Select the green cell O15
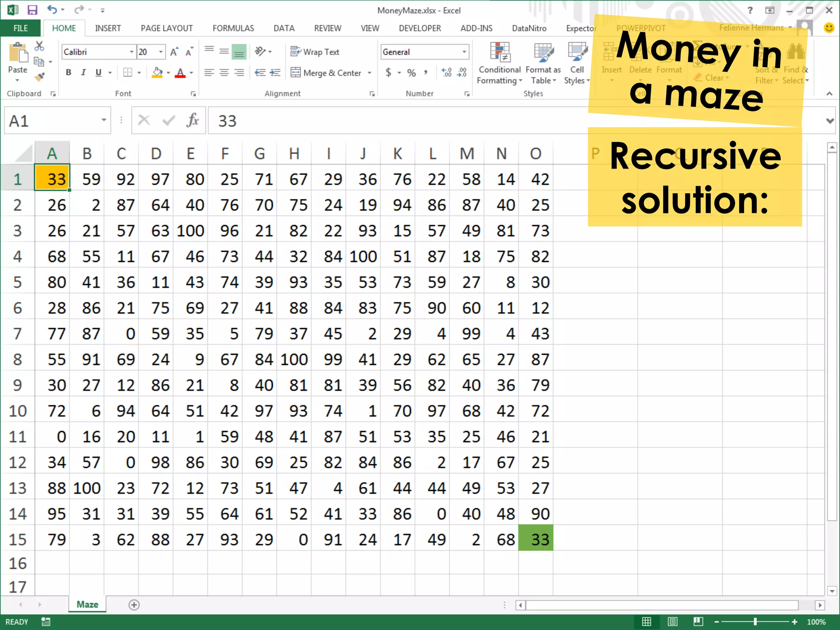Viewport: 840px width, 630px height. click(x=535, y=539)
